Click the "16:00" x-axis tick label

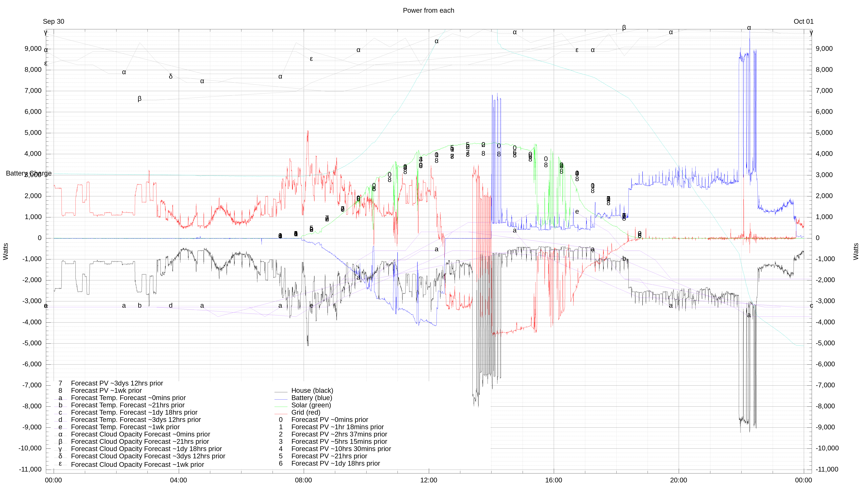click(x=553, y=480)
